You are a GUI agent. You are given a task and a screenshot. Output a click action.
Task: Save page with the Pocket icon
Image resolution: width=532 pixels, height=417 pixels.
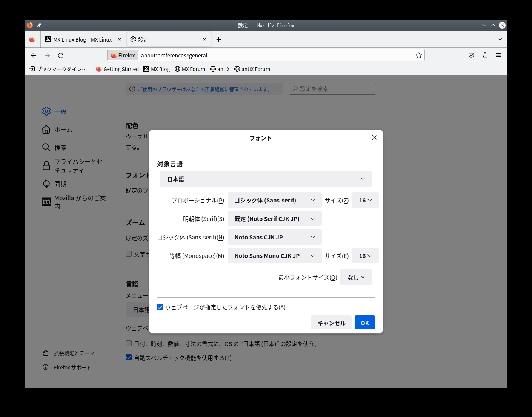[471, 55]
